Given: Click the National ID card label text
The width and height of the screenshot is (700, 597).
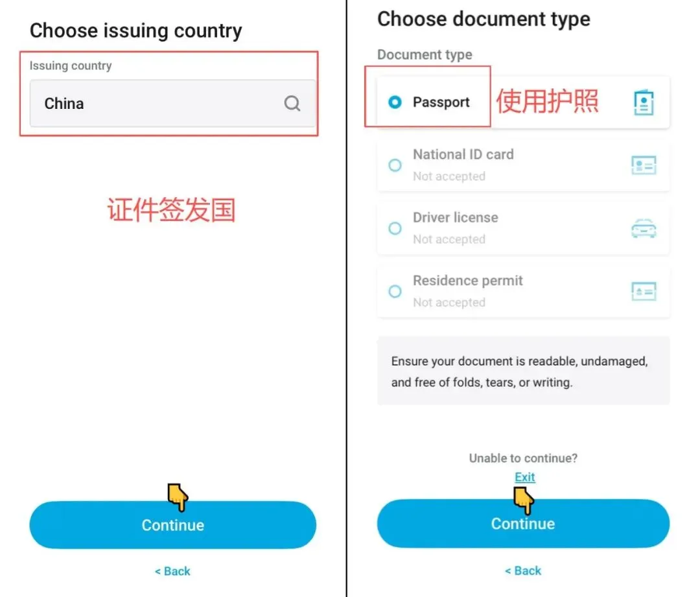Looking at the screenshot, I should (x=463, y=154).
